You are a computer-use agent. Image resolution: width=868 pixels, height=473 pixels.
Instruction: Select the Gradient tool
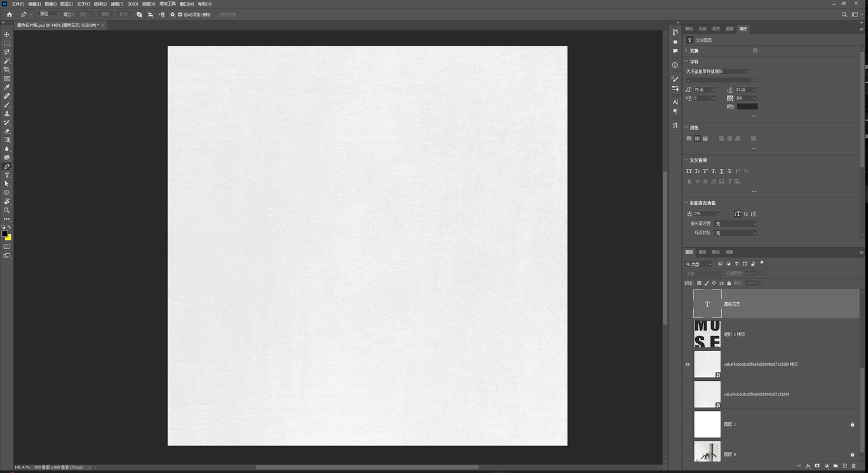[x=7, y=140]
